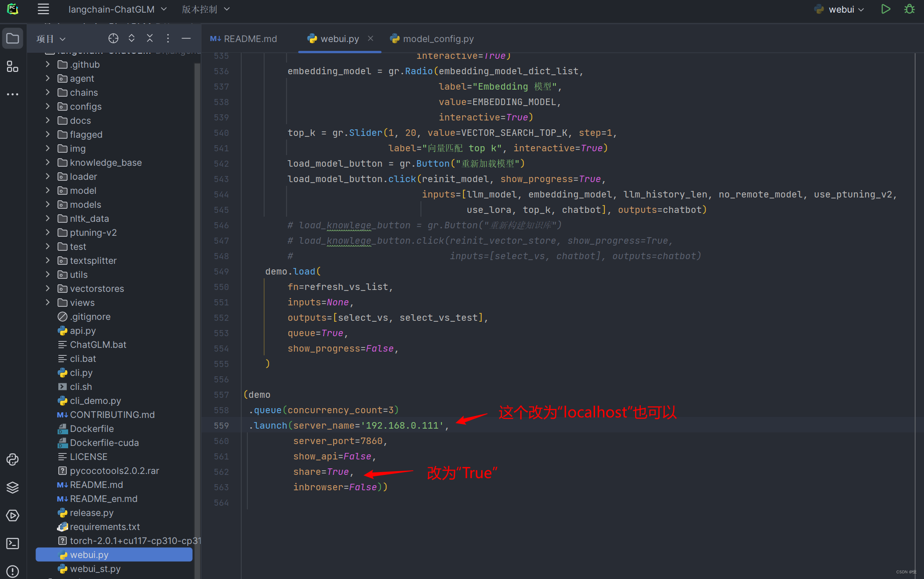Open the Python Packages layers icon
This screenshot has width=924, height=579.
click(13, 487)
